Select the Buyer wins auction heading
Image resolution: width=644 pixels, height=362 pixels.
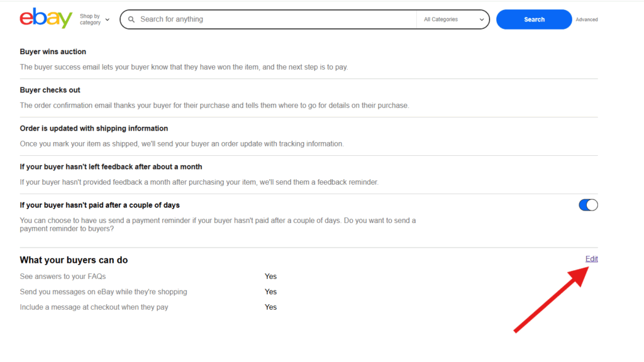point(53,52)
